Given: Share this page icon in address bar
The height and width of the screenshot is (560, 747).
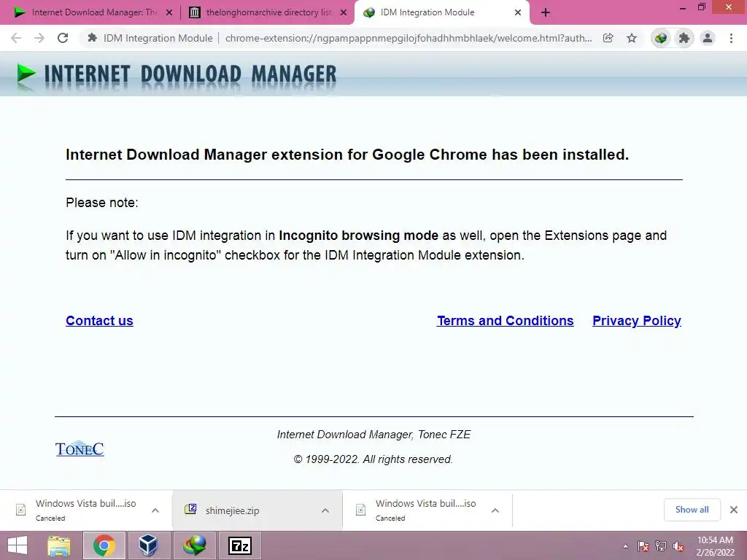Looking at the screenshot, I should [x=608, y=38].
